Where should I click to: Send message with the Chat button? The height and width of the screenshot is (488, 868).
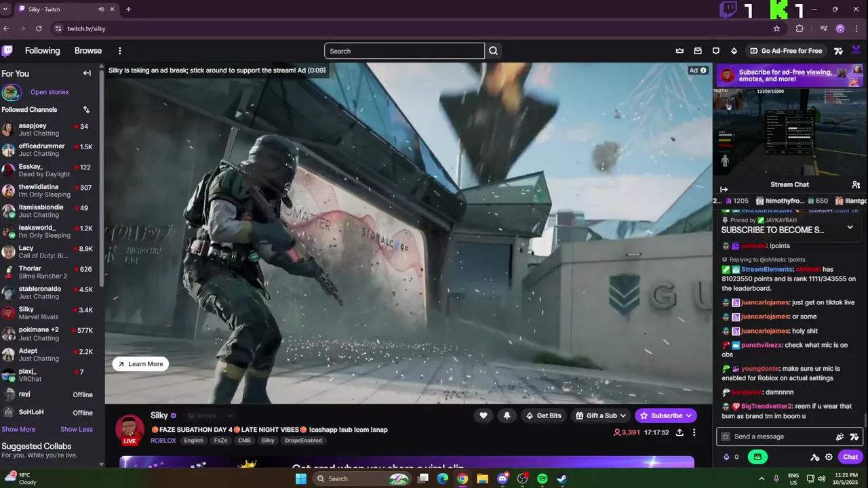pos(850,457)
